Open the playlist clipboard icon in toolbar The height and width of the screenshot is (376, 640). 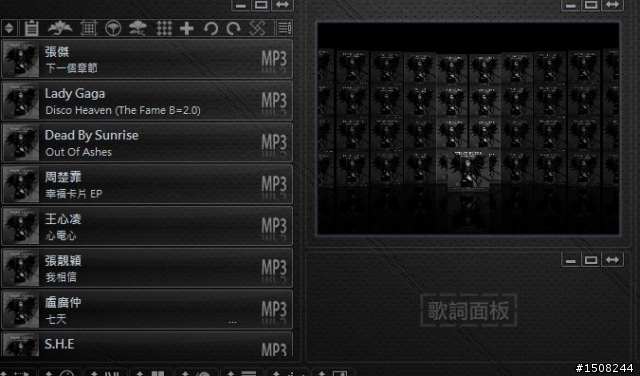pyautogui.click(x=31, y=28)
